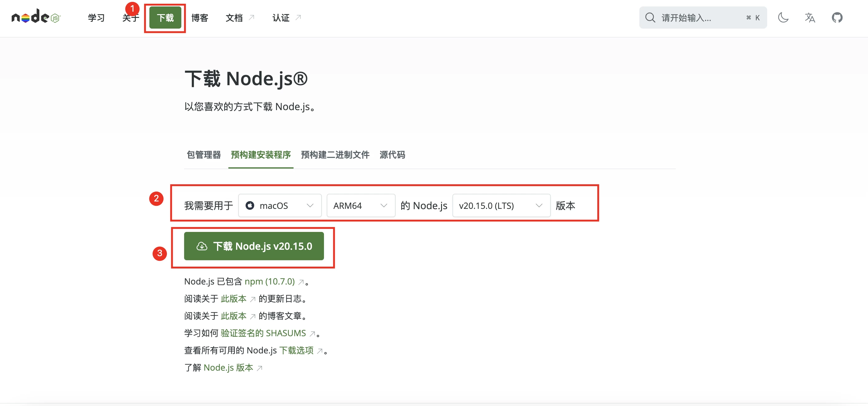The width and height of the screenshot is (868, 406).
Task: Click the 下载 Node.js® page heading
Action: [246, 79]
